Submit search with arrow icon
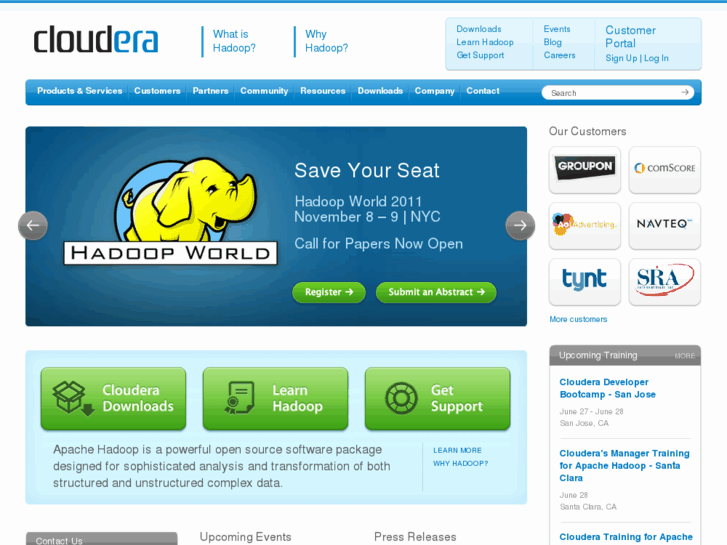The width and height of the screenshot is (727, 545). pyautogui.click(x=684, y=92)
